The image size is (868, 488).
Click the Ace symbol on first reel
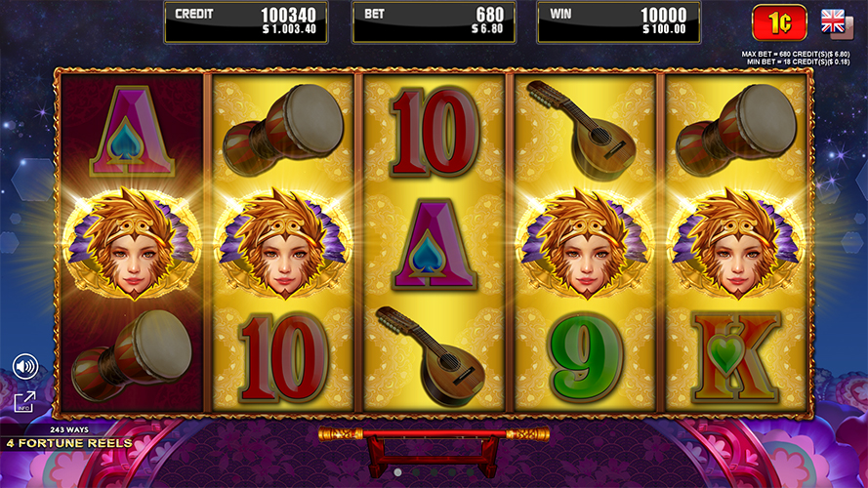[x=133, y=131]
